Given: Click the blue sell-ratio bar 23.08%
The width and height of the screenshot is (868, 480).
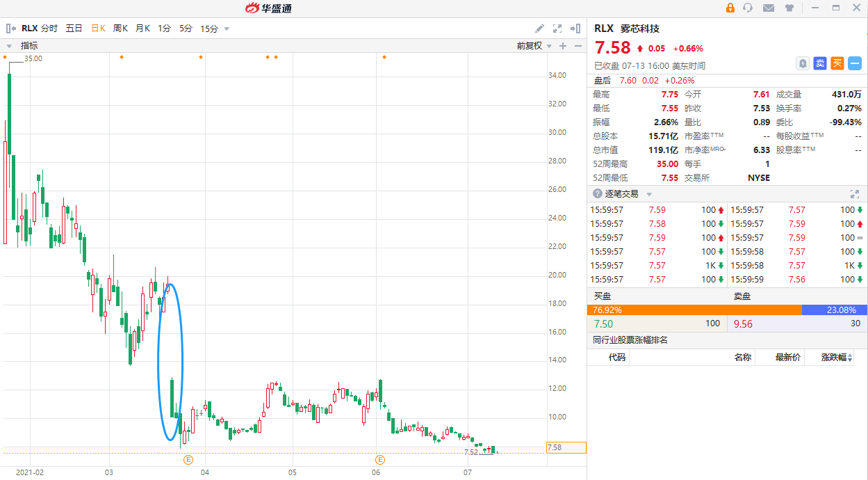Looking at the screenshot, I should pyautogui.click(x=834, y=310).
